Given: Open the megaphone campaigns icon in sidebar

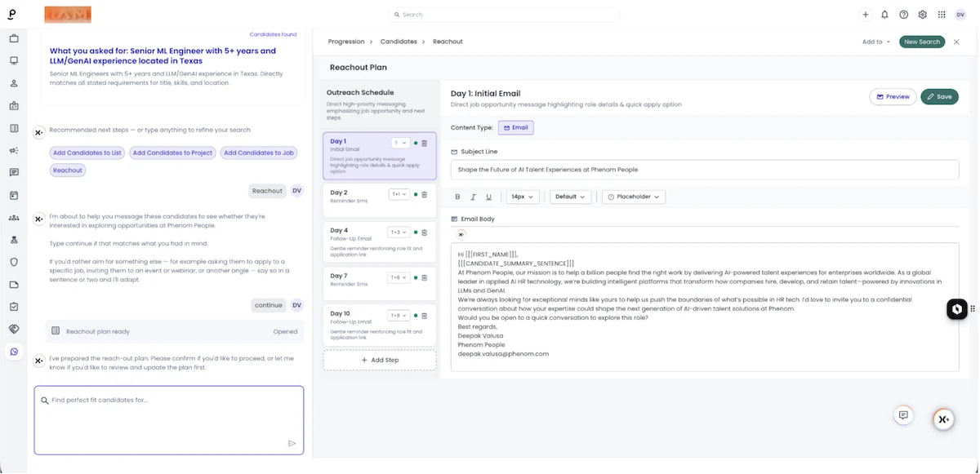Looking at the screenshot, I should point(14,151).
